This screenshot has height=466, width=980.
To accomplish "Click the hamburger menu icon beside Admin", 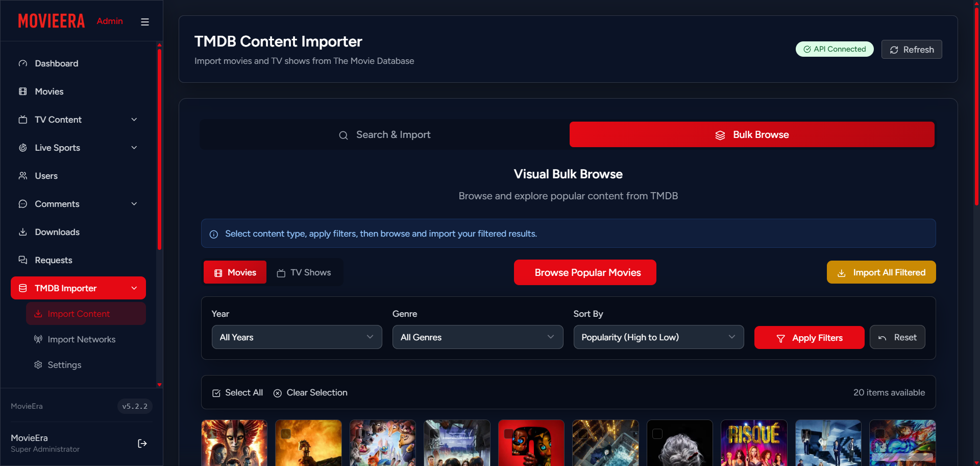I will [145, 22].
